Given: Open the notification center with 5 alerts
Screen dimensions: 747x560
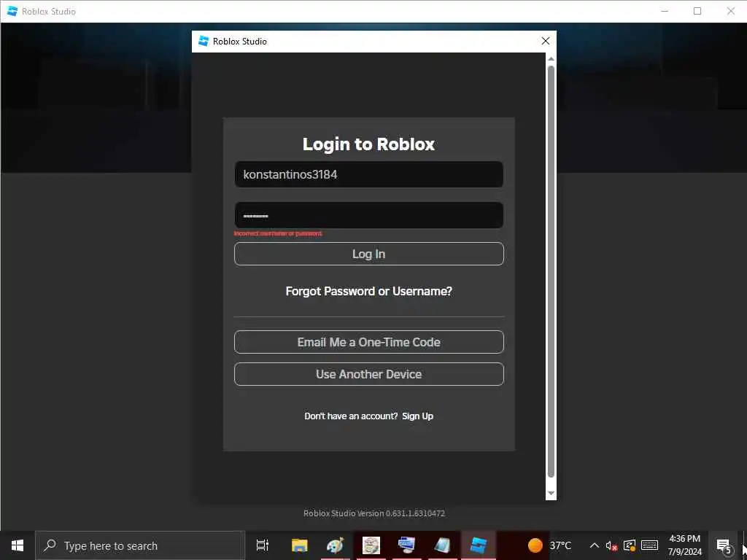Looking at the screenshot, I should point(723,545).
